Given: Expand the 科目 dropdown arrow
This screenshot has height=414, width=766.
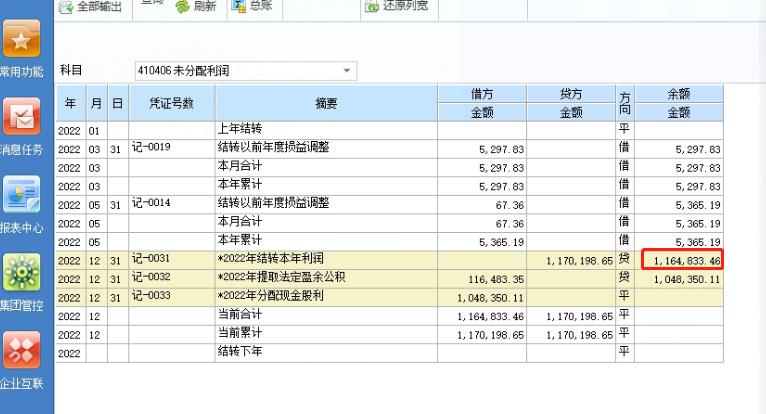Looking at the screenshot, I should click(347, 71).
